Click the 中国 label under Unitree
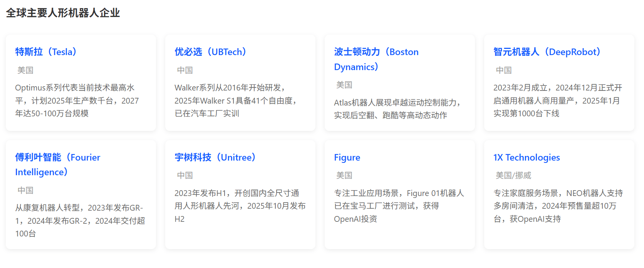 185,176
